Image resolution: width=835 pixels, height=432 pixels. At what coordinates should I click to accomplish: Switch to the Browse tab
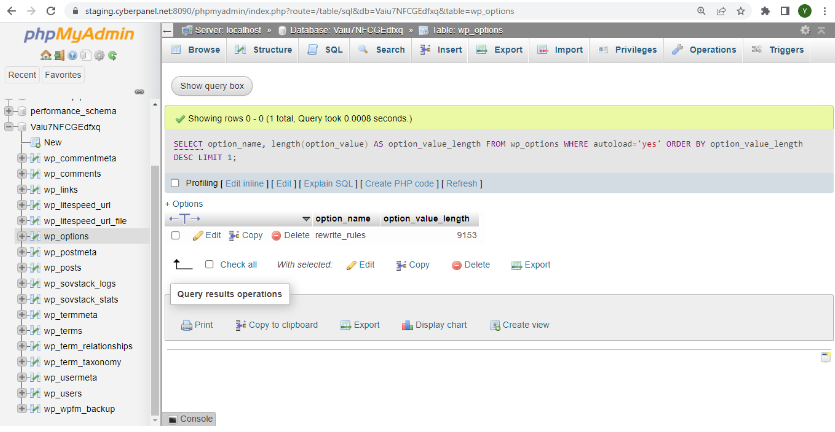click(x=195, y=50)
